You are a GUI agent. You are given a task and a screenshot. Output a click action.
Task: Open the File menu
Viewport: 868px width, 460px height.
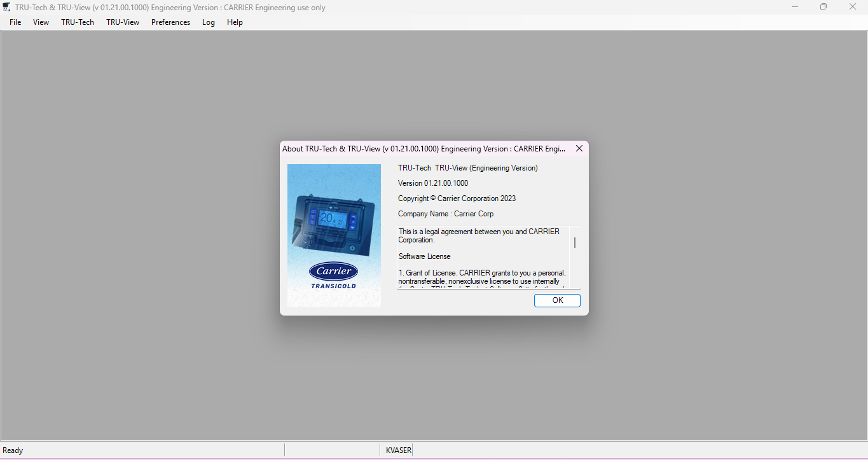click(x=15, y=22)
